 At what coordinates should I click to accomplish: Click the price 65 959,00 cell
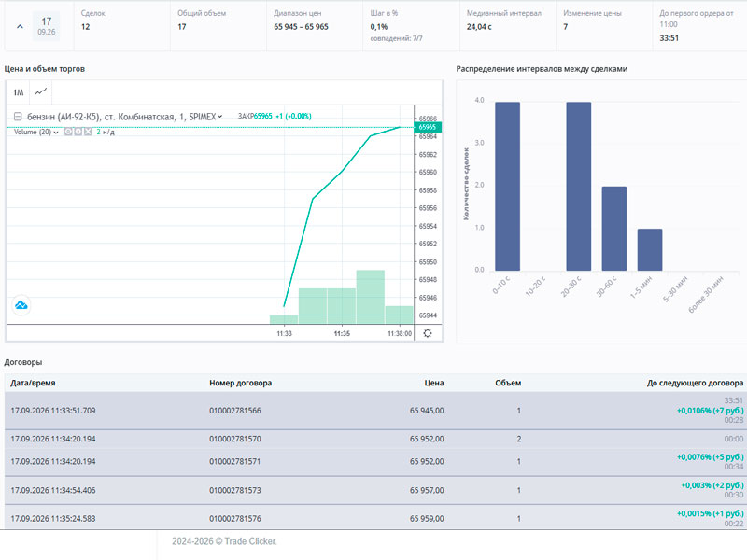click(x=427, y=518)
